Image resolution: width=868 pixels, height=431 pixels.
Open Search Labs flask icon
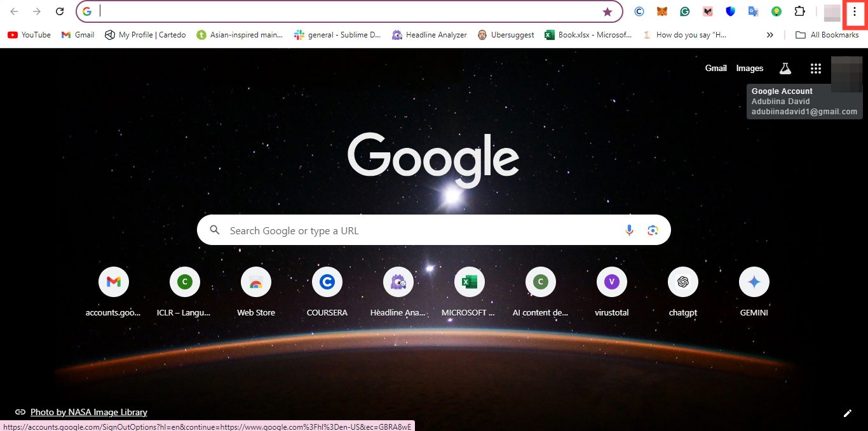click(x=785, y=69)
